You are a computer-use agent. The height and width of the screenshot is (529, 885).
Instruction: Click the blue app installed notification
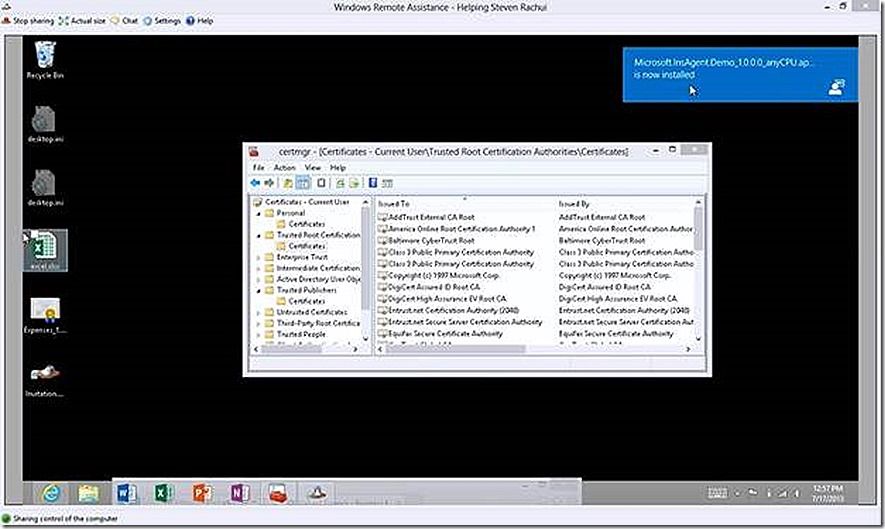tap(740, 75)
